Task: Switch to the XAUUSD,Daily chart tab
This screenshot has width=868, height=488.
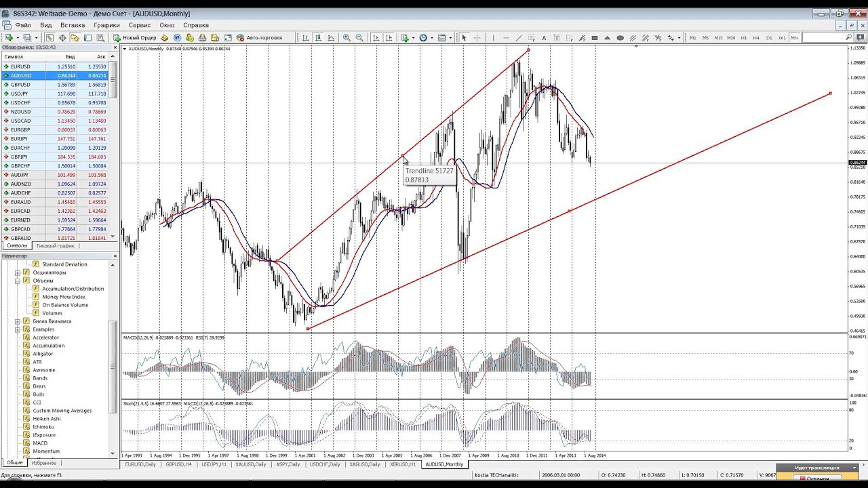Action: pyautogui.click(x=251, y=464)
